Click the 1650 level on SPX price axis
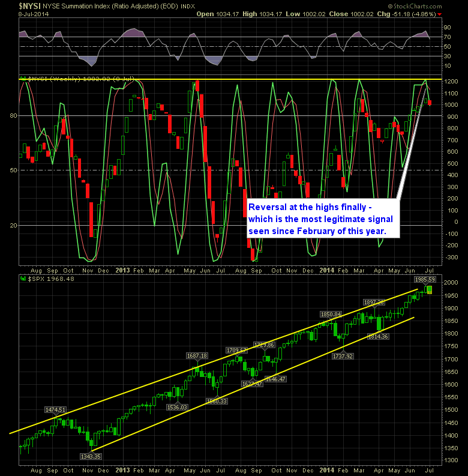The height and width of the screenshot is (476, 468). tap(451, 372)
